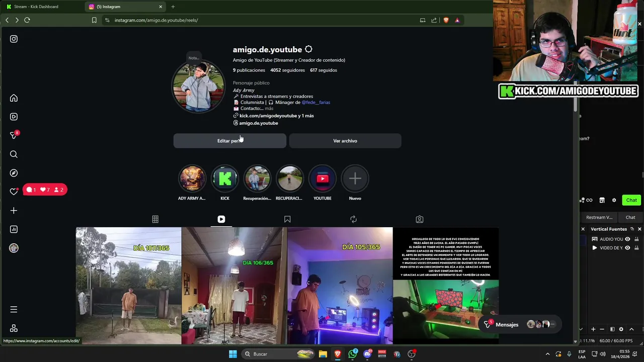
Task: Open profile avatar in Instagram sidebar
Action: click(x=14, y=248)
